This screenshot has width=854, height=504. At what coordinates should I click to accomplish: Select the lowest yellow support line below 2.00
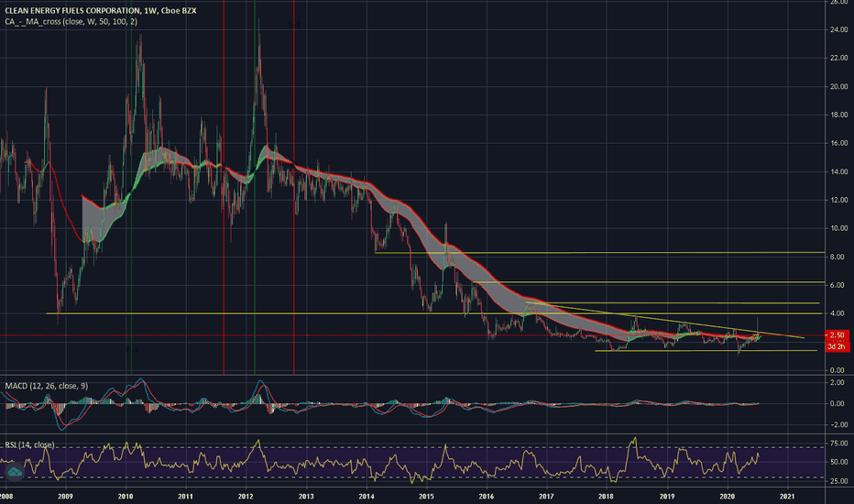[x=706, y=351]
